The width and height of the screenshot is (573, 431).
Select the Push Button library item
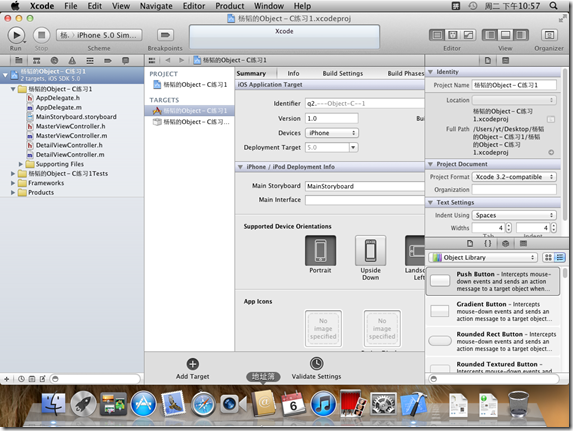click(493, 281)
